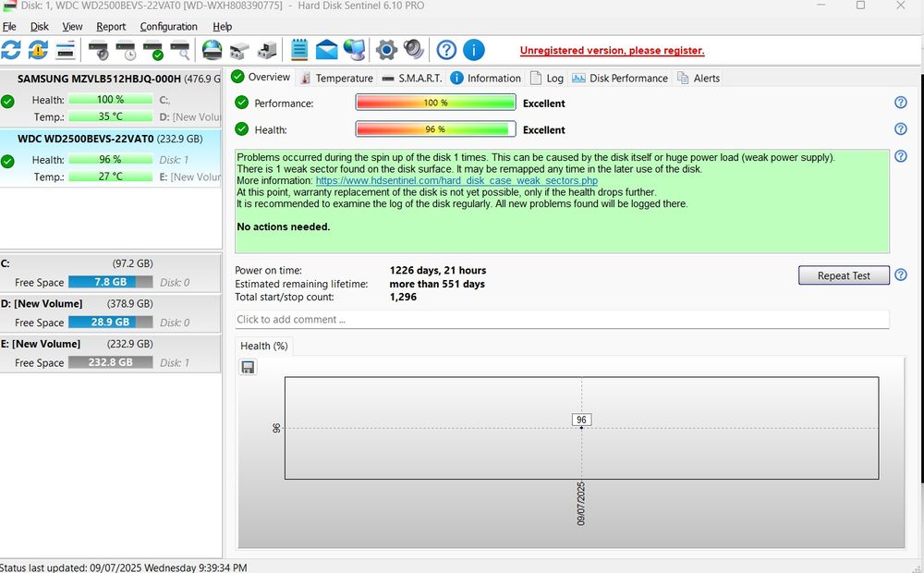Click the WDC temperature 27 °C bar
Image resolution: width=924 pixels, height=573 pixels.
pos(110,177)
